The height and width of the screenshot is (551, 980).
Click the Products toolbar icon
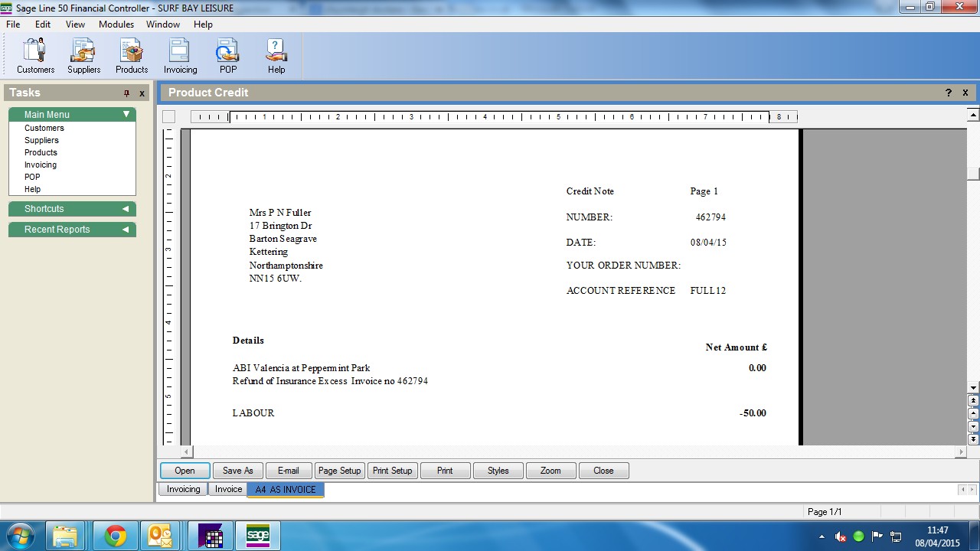tap(132, 55)
